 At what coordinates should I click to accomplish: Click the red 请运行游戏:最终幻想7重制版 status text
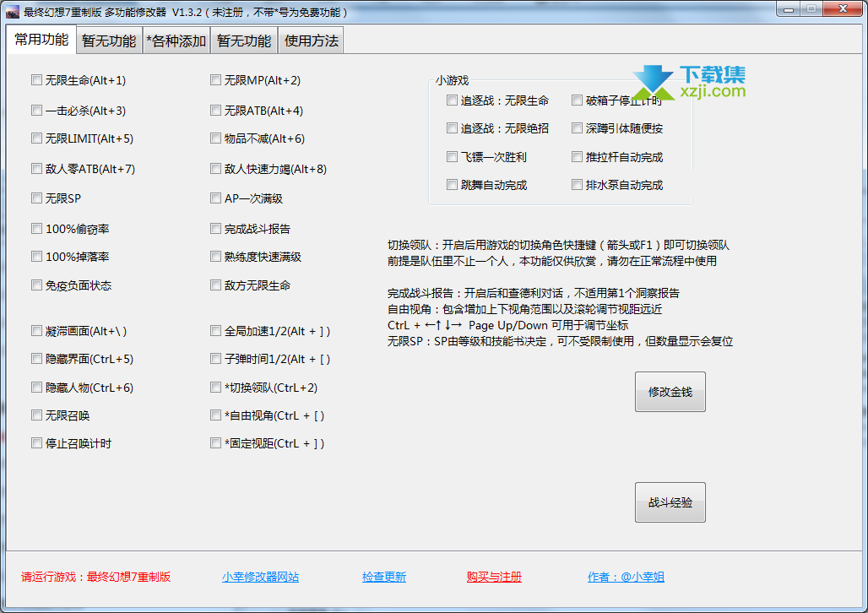95,577
